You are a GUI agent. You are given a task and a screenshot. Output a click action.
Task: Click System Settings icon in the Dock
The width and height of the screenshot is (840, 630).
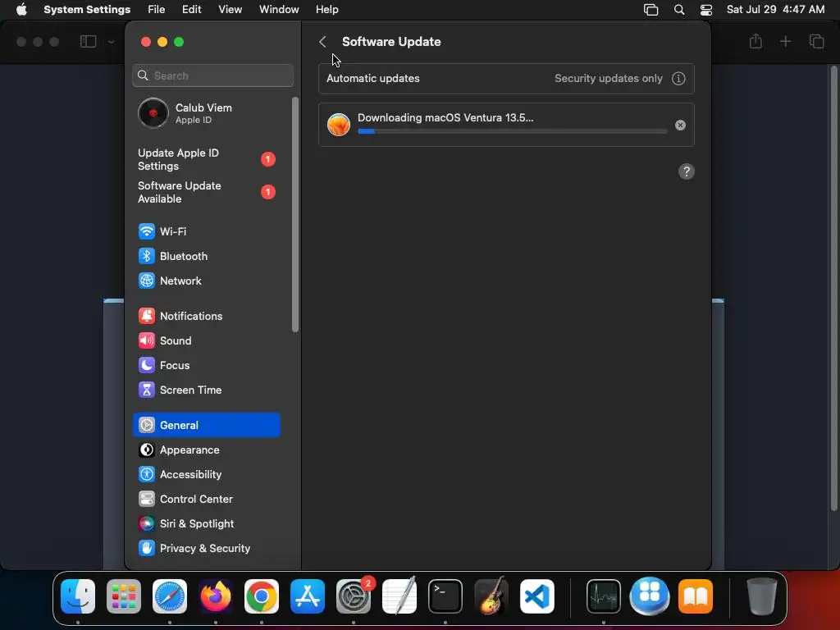coord(354,596)
